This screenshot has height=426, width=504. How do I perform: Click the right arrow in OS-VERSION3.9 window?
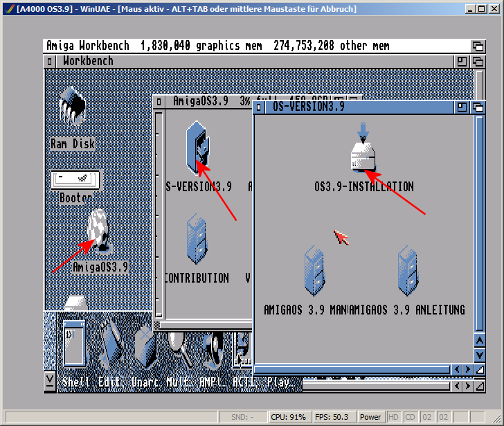click(468, 369)
